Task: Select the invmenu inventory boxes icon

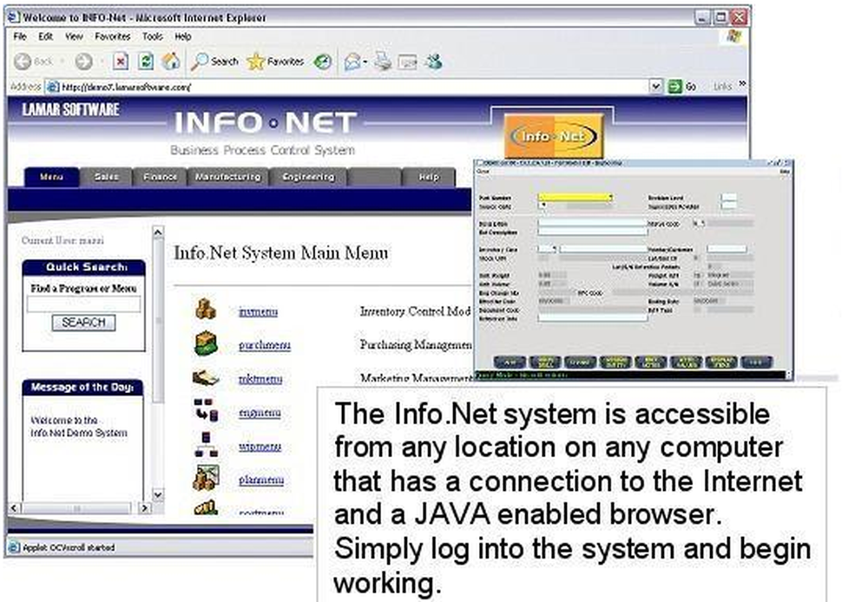Action: (x=205, y=310)
